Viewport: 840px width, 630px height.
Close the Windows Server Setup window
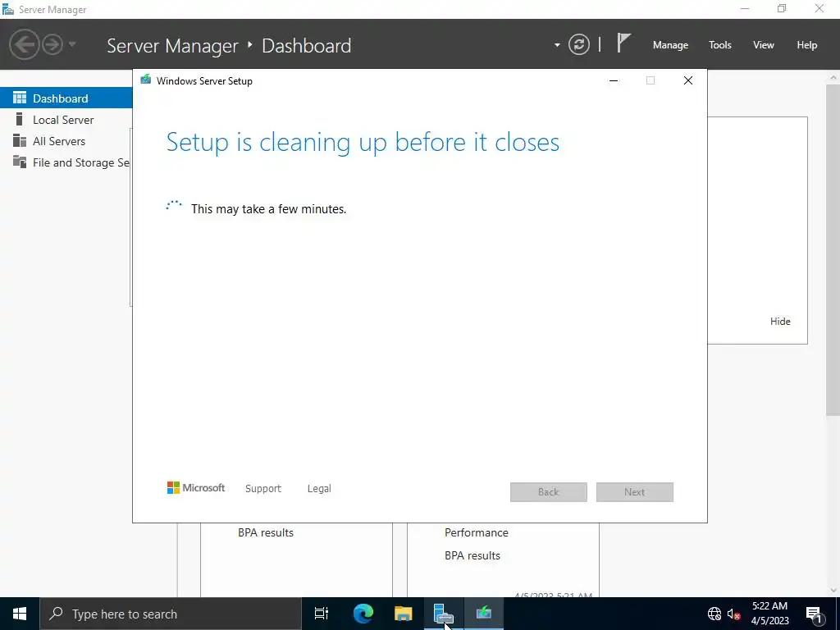coord(688,80)
